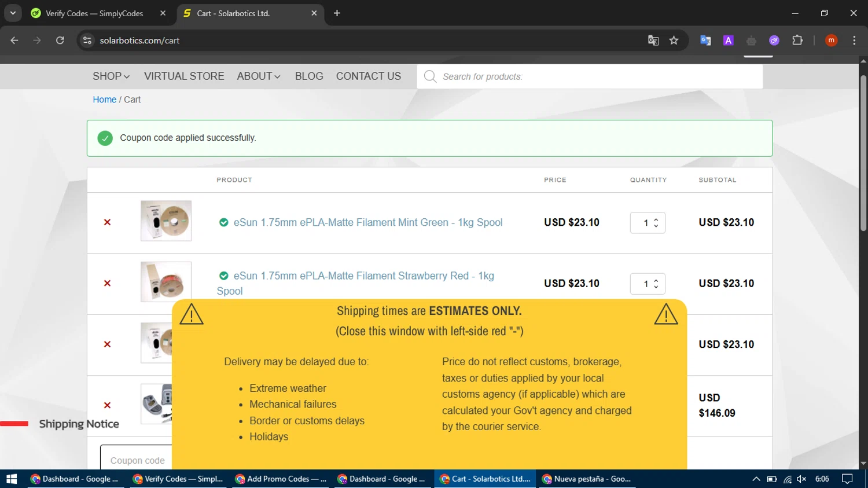
Task: Click the page vertical scrollbar
Action: (x=863, y=153)
